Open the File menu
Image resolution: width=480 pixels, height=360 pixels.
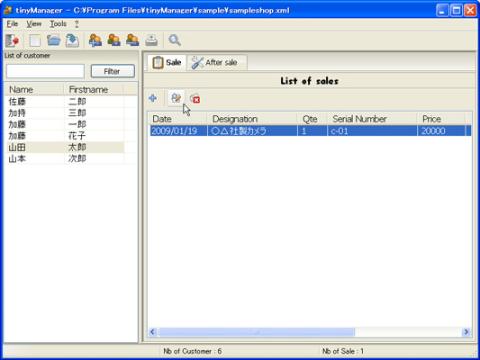pyautogui.click(x=12, y=24)
